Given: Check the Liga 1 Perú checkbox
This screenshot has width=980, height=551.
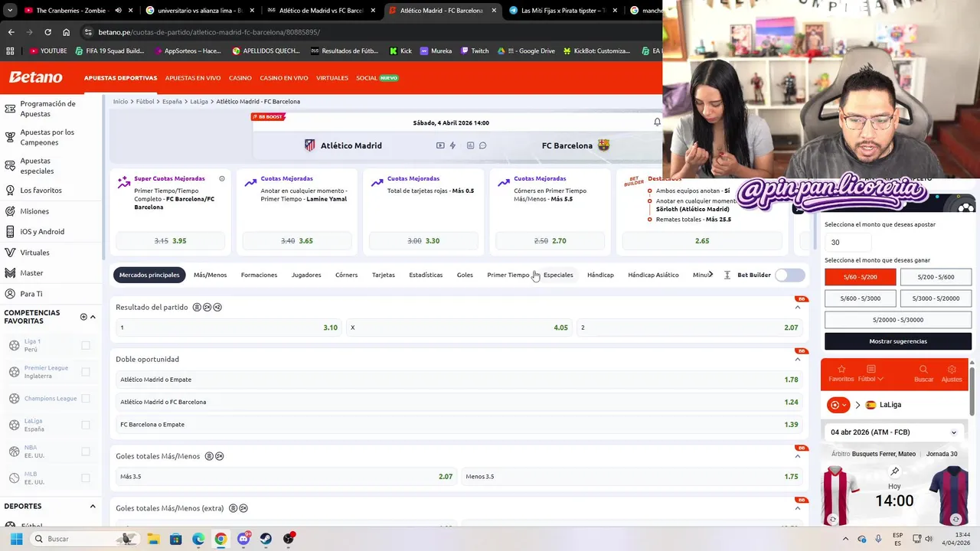Looking at the screenshot, I should coord(86,345).
